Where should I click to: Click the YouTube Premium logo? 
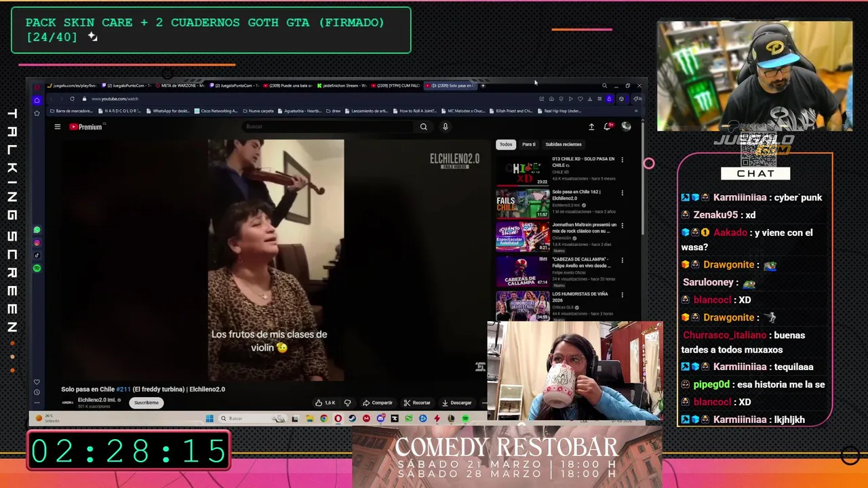pos(85,127)
